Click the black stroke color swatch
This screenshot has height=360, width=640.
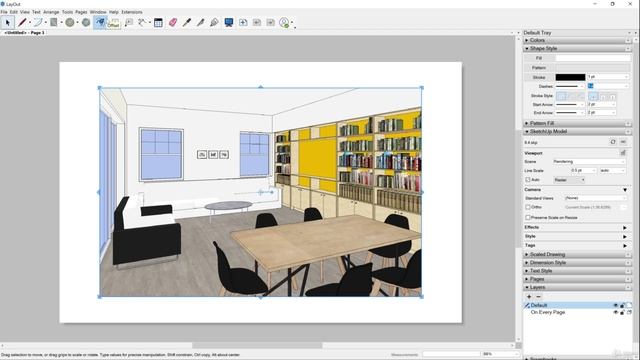tap(570, 77)
